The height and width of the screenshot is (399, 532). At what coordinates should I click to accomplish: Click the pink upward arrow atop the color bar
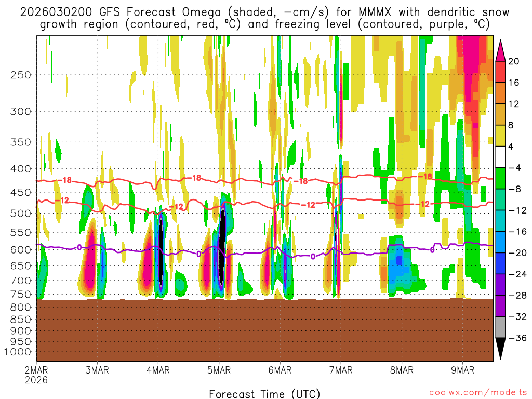[501, 49]
